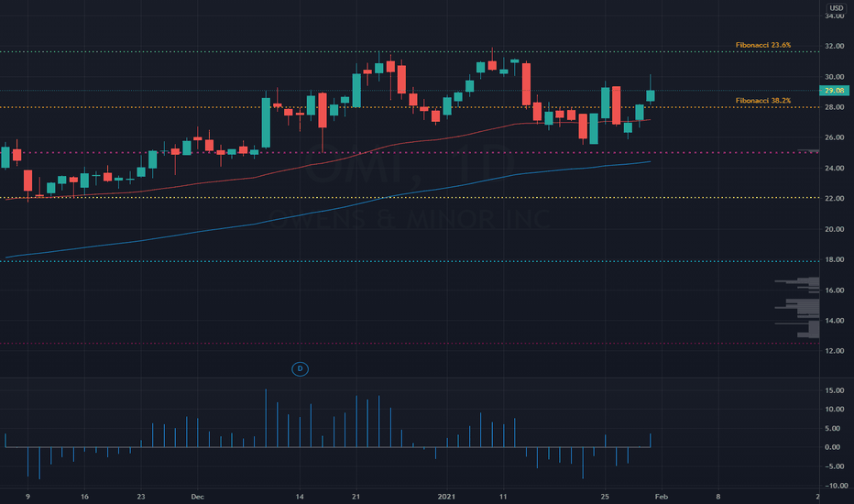Viewport: 854px width, 504px height.
Task: Select the red moving average line
Action: click(327, 161)
